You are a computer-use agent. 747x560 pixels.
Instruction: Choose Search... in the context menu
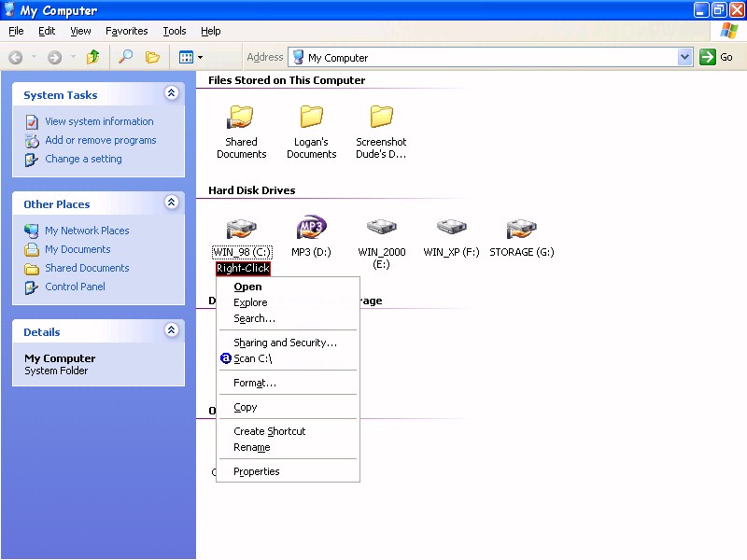(288, 318)
